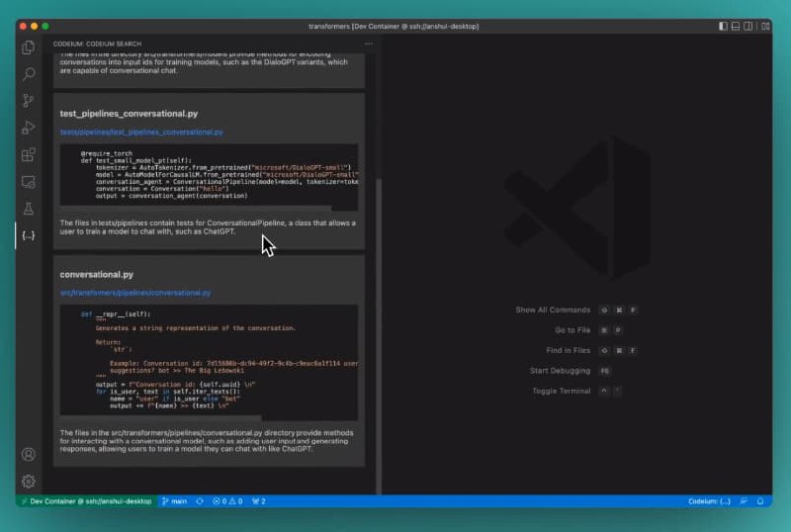Open the Search view magnifier icon
Viewport: 791px width, 532px height.
(29, 73)
